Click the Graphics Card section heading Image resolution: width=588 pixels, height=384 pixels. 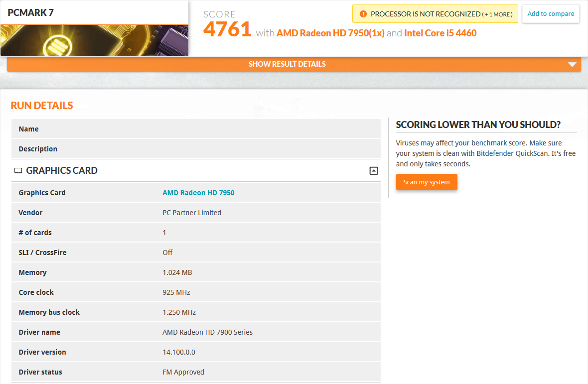[x=61, y=170]
